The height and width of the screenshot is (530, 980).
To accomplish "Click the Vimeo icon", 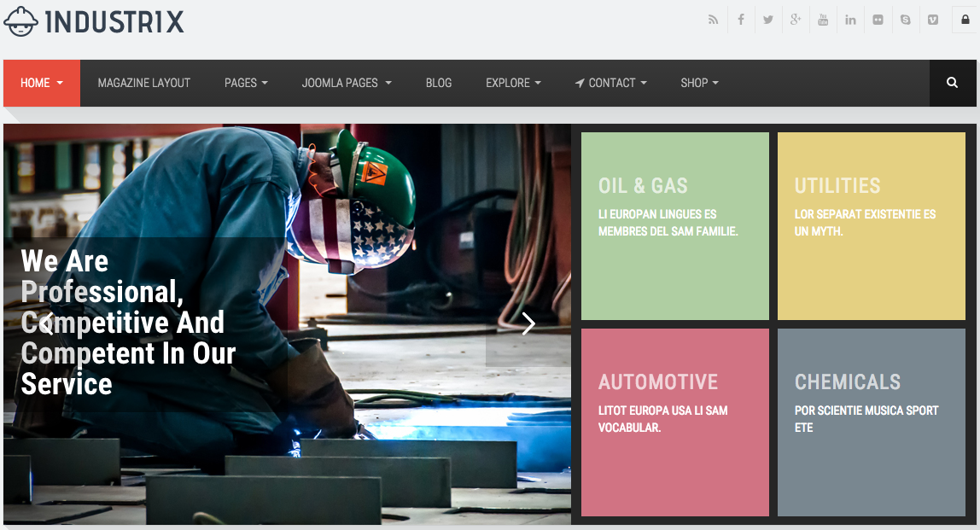I will coord(933,20).
